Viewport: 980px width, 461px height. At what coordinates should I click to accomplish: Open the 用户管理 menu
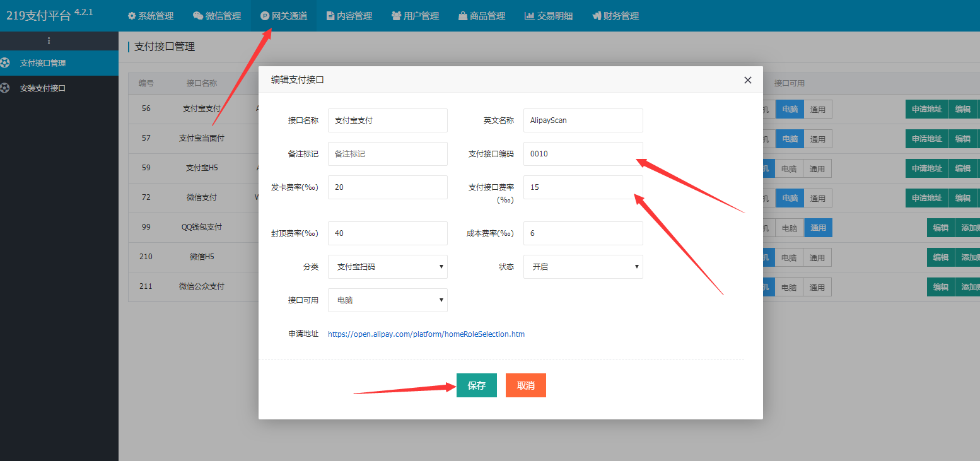pos(415,16)
